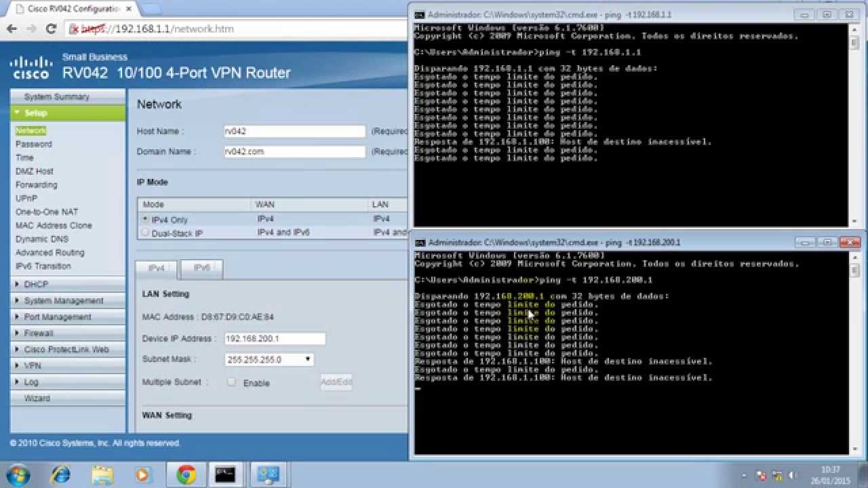868x488 pixels.
Task: Click the Device IP Address field
Action: point(275,339)
